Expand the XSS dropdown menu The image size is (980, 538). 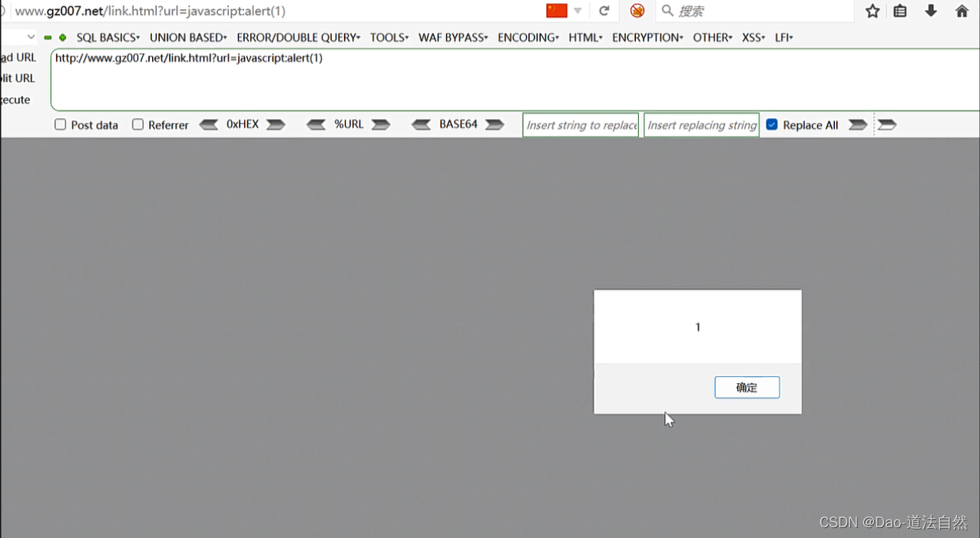click(753, 37)
